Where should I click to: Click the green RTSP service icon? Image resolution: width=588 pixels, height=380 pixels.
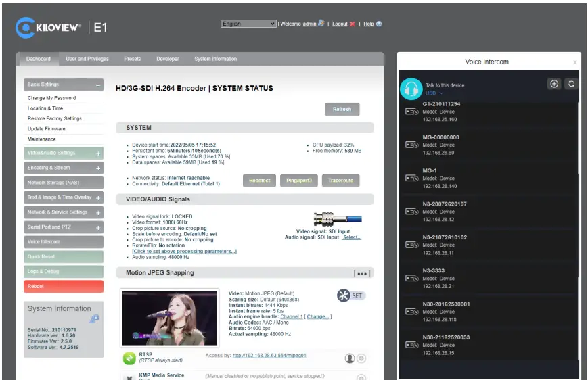point(129,358)
